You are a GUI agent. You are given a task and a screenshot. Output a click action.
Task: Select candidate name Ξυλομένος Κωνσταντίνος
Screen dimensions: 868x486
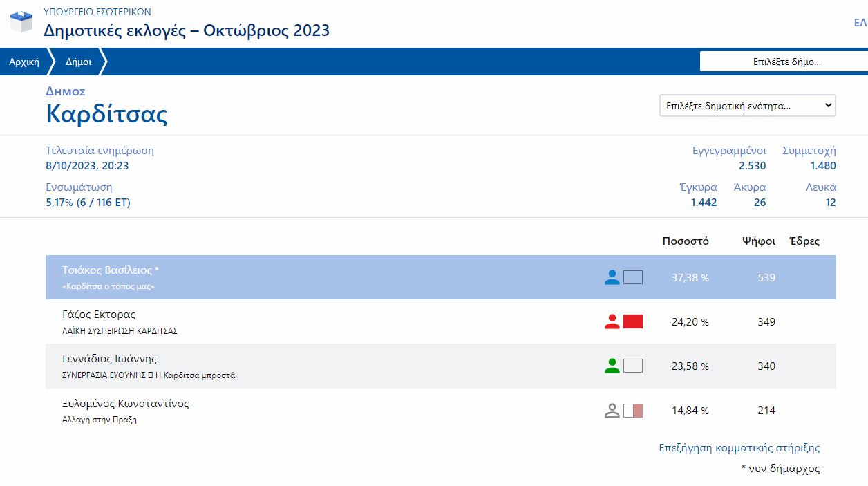[x=125, y=404]
